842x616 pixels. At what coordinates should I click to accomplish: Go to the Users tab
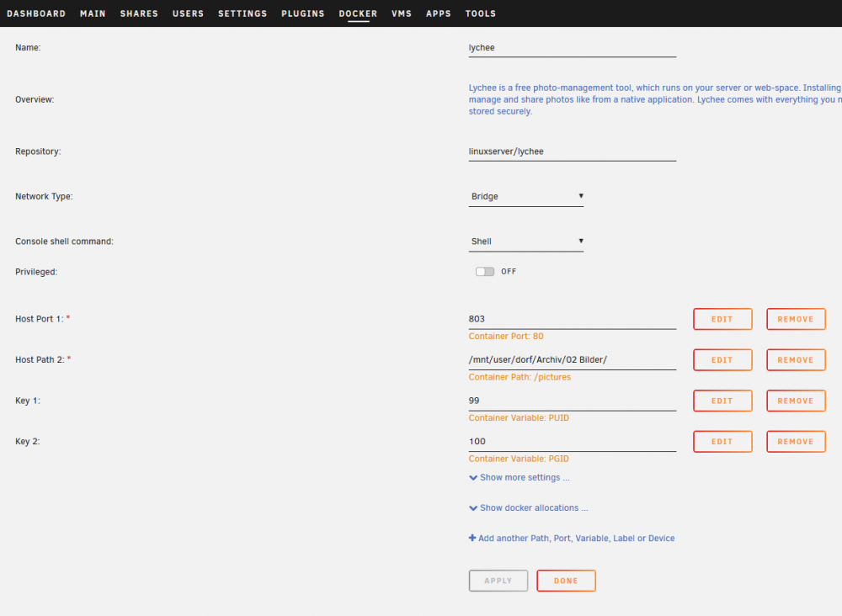pyautogui.click(x=188, y=13)
